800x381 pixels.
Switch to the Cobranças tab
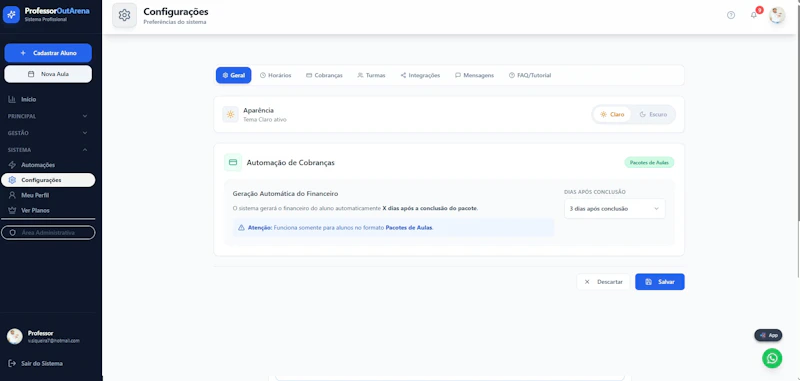(x=324, y=75)
